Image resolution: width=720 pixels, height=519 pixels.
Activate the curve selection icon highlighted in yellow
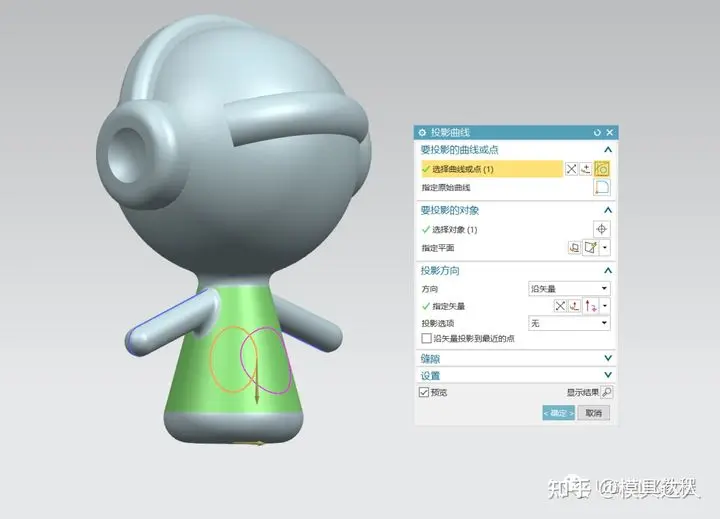[x=602, y=169]
